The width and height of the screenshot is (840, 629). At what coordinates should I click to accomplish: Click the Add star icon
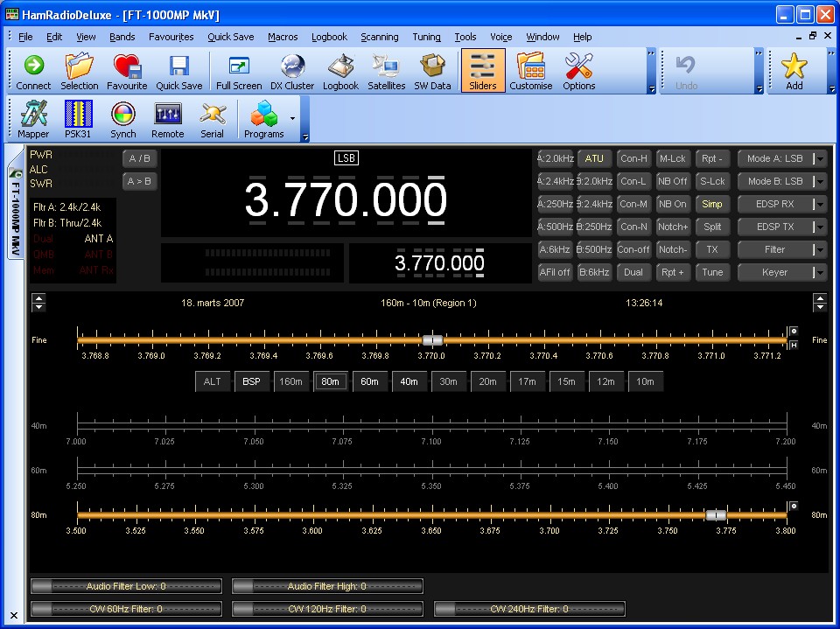[794, 71]
